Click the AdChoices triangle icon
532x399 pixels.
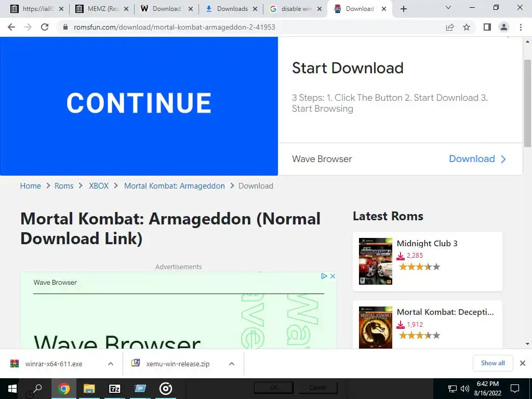click(x=324, y=276)
